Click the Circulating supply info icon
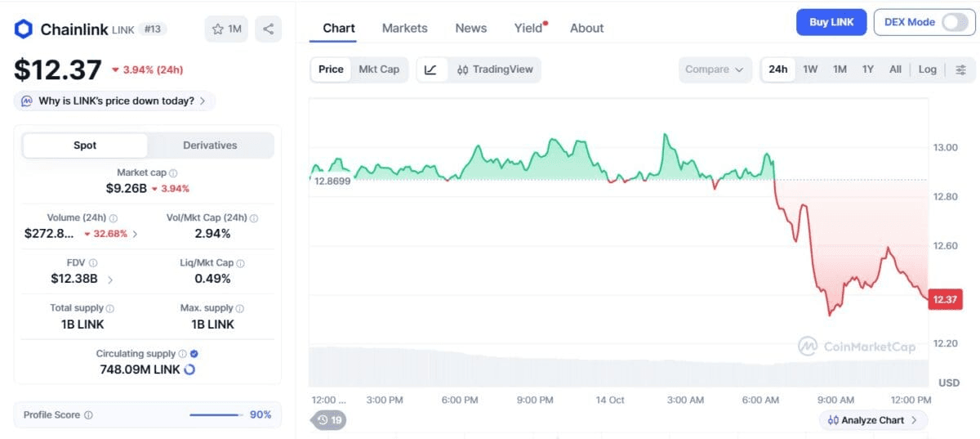 point(183,354)
